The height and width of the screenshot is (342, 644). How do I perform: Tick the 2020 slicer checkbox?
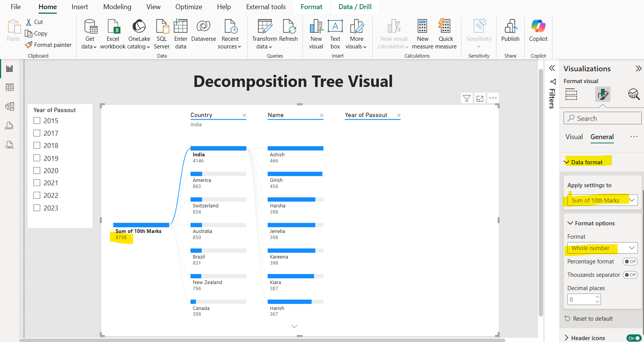37,170
